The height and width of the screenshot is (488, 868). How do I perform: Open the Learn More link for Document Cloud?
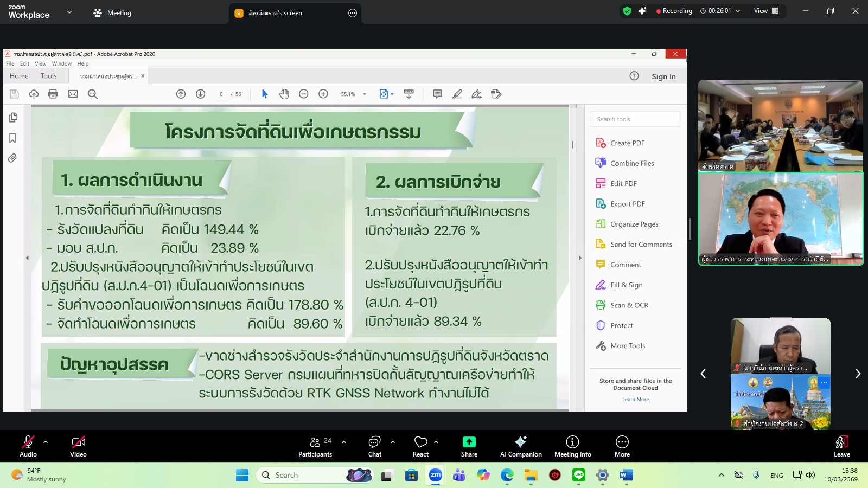(636, 399)
